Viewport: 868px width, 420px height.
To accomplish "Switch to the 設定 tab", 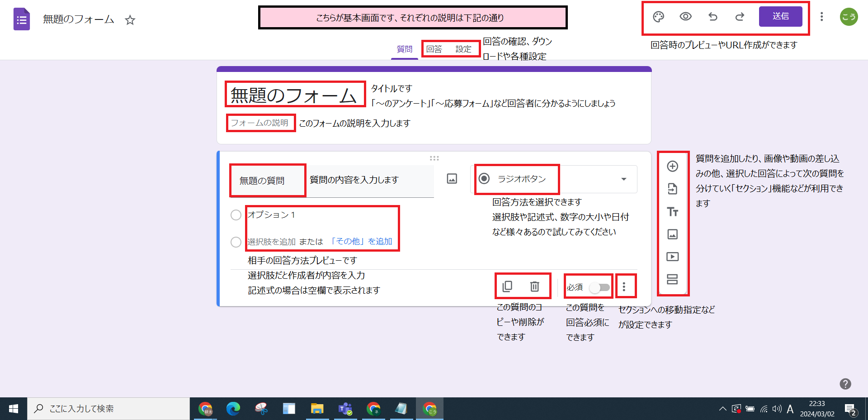I will click(x=464, y=49).
